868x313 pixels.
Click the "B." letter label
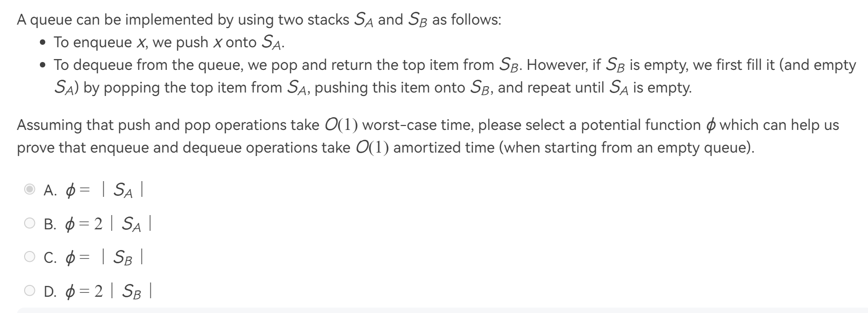tap(50, 224)
